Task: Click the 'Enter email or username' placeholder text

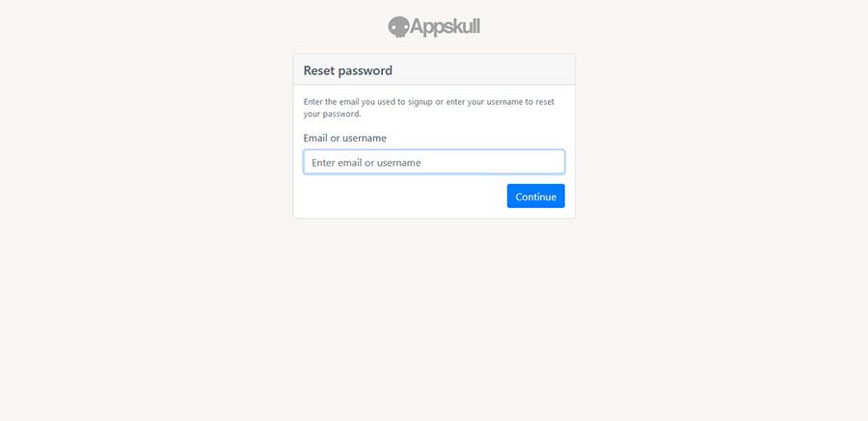Action: pyautogui.click(x=366, y=163)
